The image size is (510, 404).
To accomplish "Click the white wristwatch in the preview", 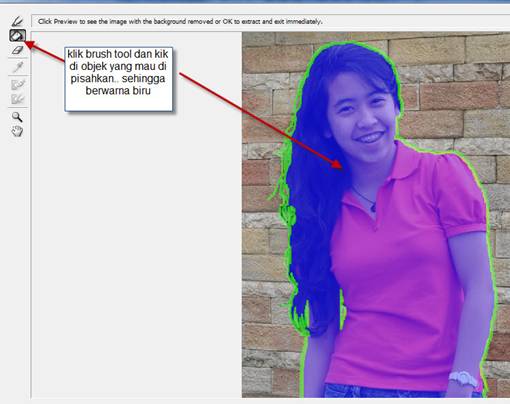I will (x=463, y=379).
